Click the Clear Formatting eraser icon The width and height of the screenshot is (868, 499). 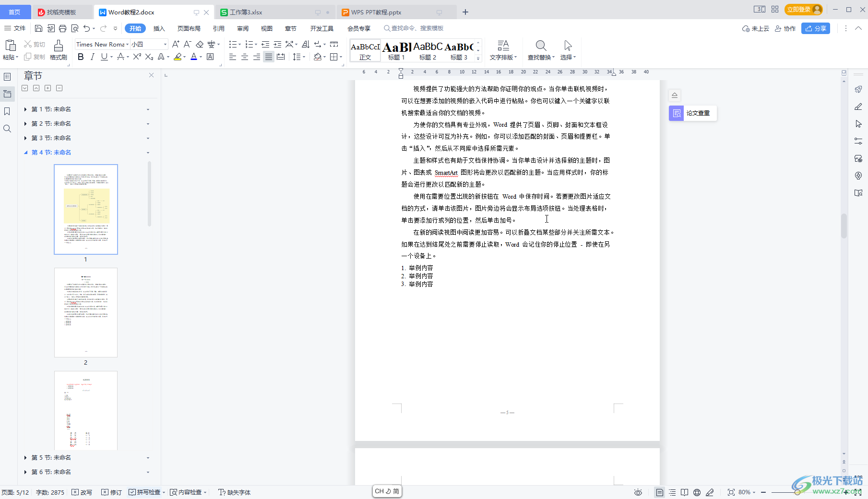coord(200,44)
